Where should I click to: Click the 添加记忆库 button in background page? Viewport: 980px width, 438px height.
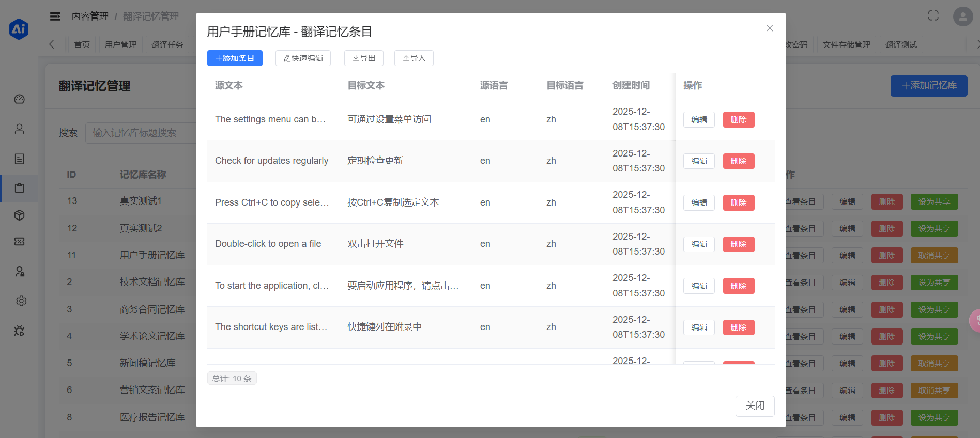tap(929, 86)
